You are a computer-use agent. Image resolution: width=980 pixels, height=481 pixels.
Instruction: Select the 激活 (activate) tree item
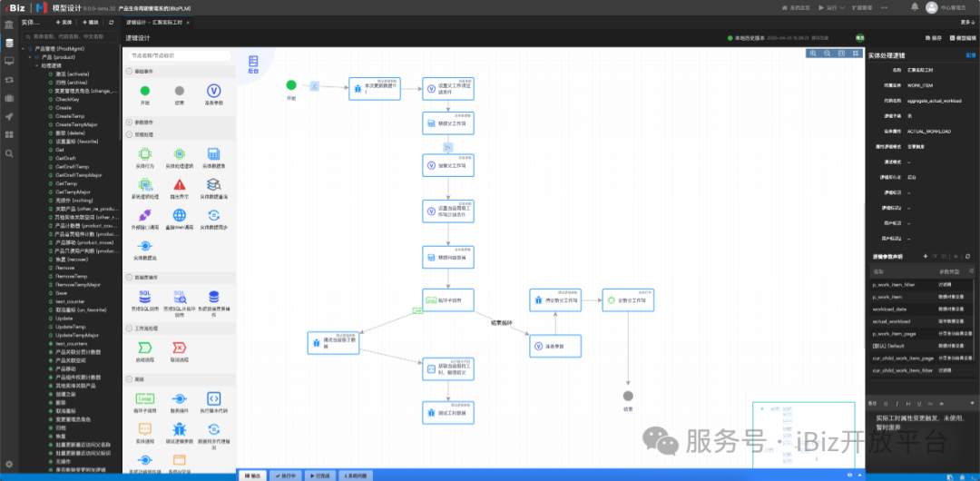tap(73, 74)
